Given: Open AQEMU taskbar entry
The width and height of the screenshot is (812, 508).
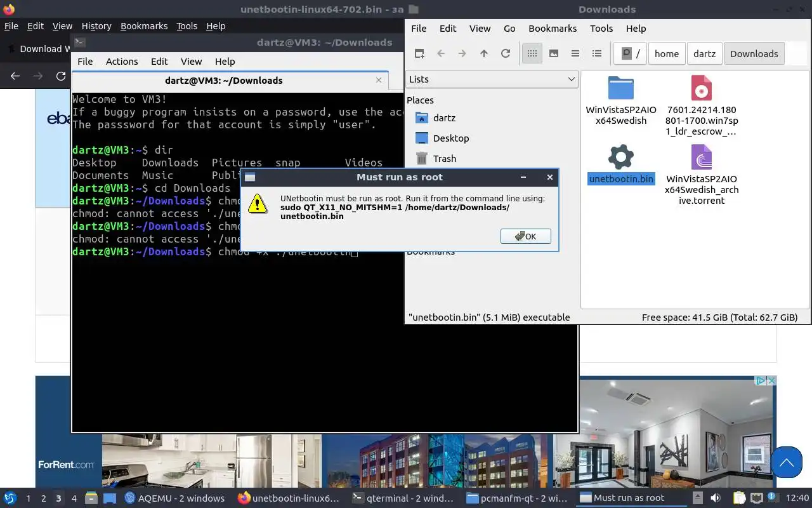Looking at the screenshot, I should click(174, 498).
